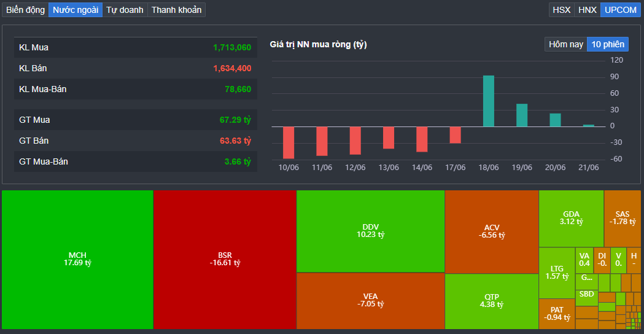Switch exchange to HNX
This screenshot has width=644, height=334.
(x=587, y=10)
